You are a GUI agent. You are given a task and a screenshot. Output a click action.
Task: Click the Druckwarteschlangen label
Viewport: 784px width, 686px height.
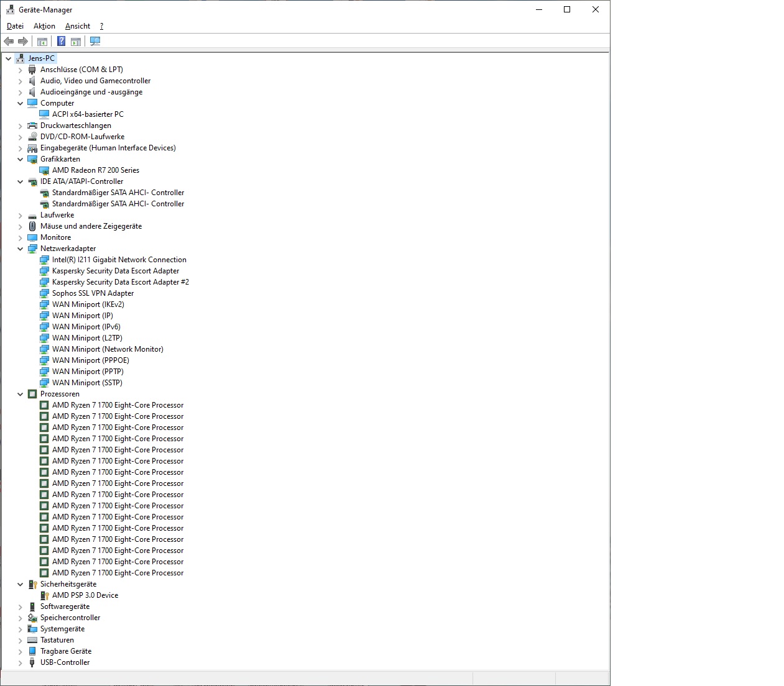(76, 126)
